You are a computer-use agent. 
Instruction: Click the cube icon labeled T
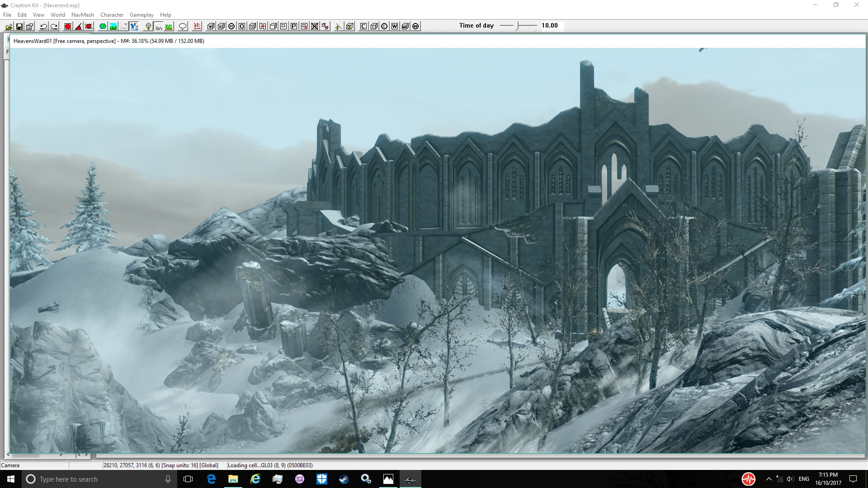(x=211, y=26)
